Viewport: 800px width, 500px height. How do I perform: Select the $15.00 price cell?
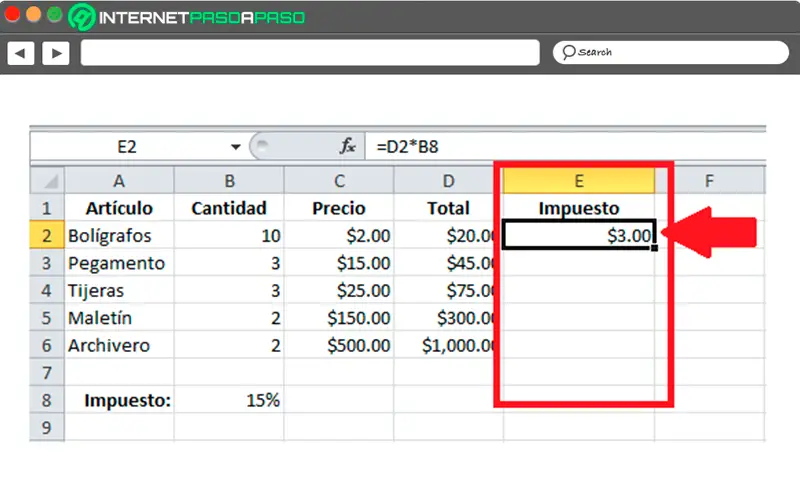pos(339,263)
